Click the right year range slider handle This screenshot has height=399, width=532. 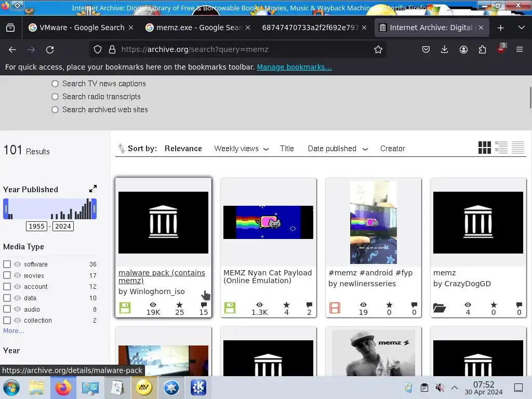(95, 209)
